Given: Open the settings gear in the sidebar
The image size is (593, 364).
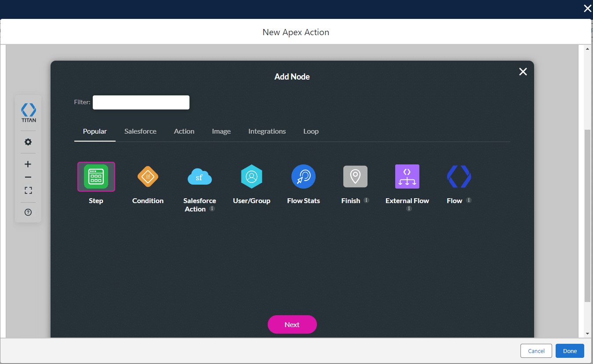Looking at the screenshot, I should point(28,142).
